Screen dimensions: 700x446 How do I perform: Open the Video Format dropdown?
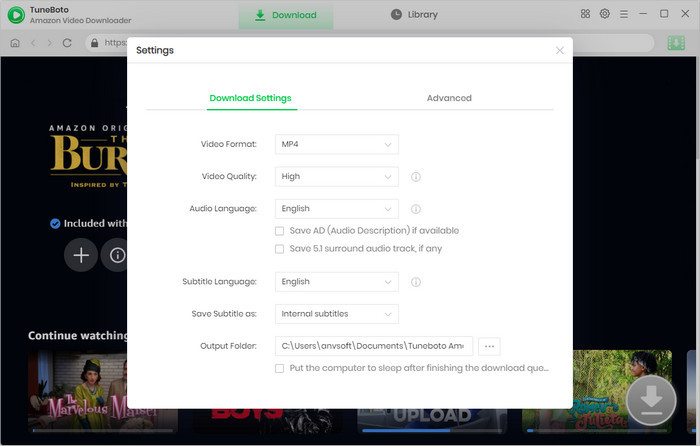click(x=337, y=145)
